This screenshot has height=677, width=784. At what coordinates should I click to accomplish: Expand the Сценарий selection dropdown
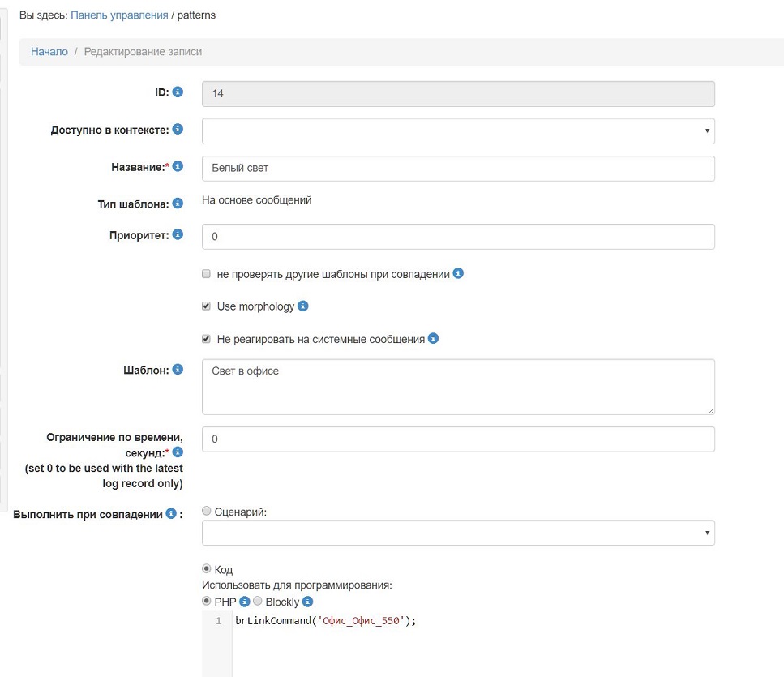pyautogui.click(x=458, y=533)
